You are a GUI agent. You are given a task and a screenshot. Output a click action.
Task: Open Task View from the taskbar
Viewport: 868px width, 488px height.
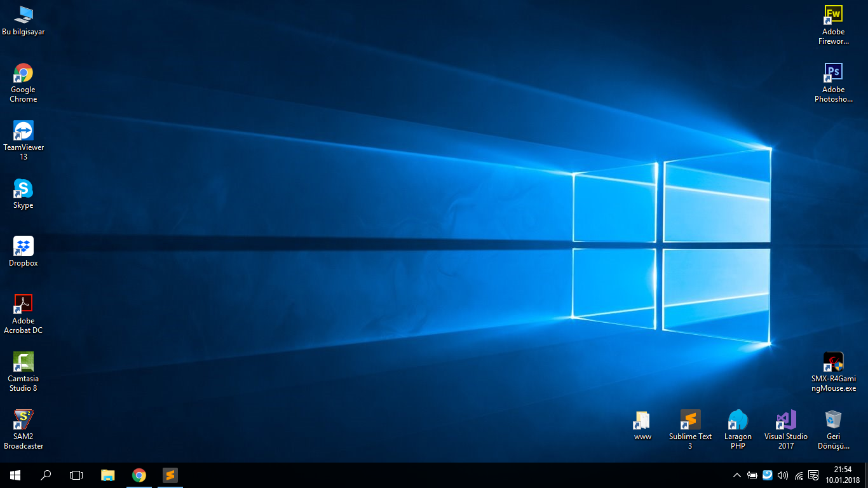click(x=76, y=475)
